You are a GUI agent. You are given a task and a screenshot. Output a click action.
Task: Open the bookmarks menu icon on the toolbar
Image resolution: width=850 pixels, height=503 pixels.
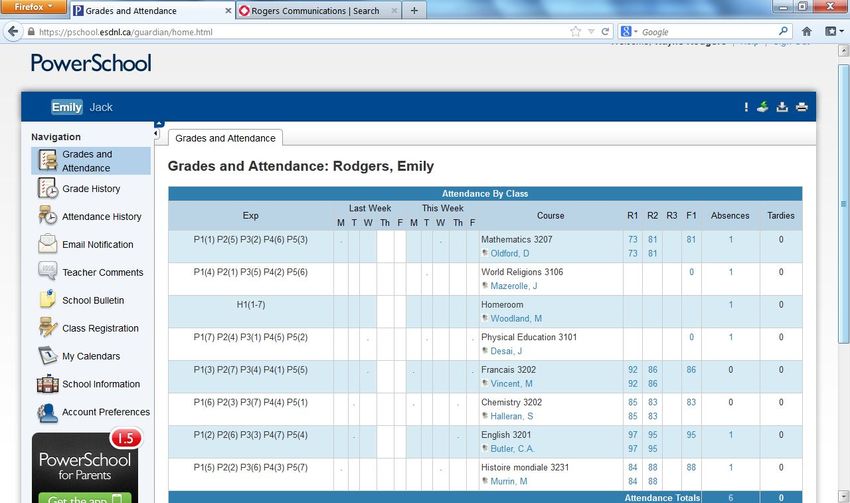coord(834,31)
